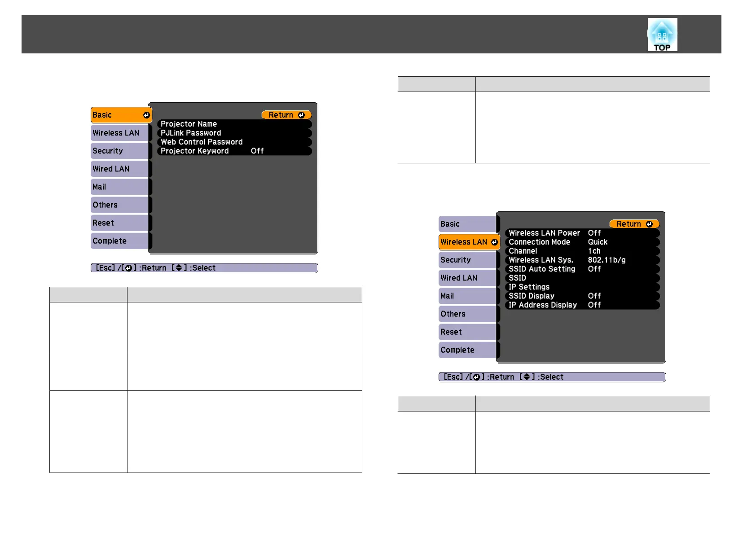756x534 pixels.
Task: Open Security tab in right menu screenshot
Action: click(469, 260)
